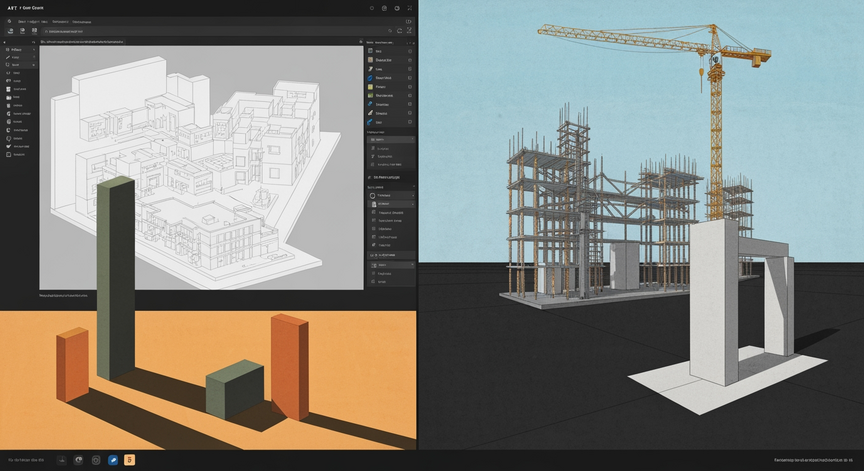Open the dropdown just below the right icon list

pyautogui.click(x=391, y=140)
